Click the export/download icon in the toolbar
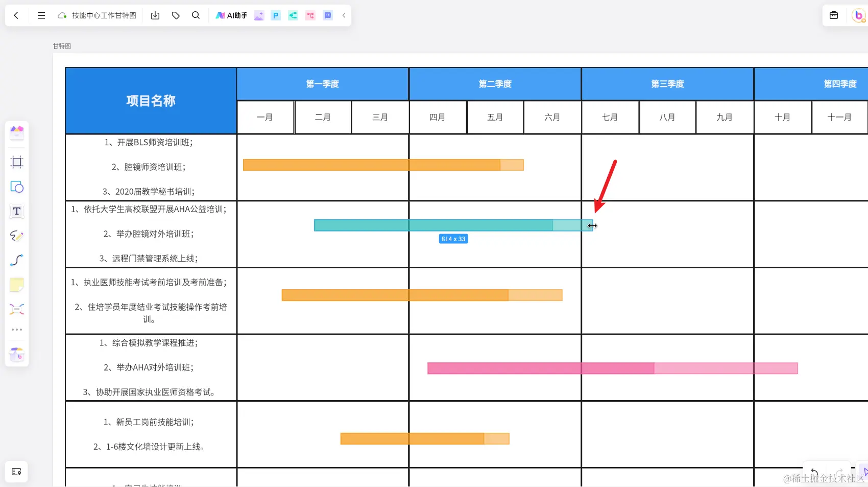 tap(155, 15)
